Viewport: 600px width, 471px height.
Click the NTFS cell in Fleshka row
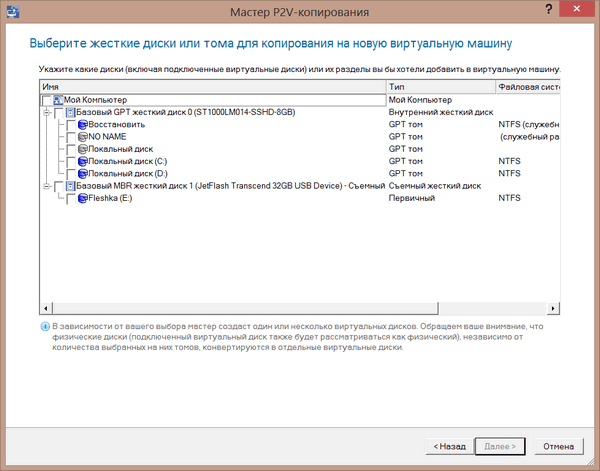coord(509,198)
